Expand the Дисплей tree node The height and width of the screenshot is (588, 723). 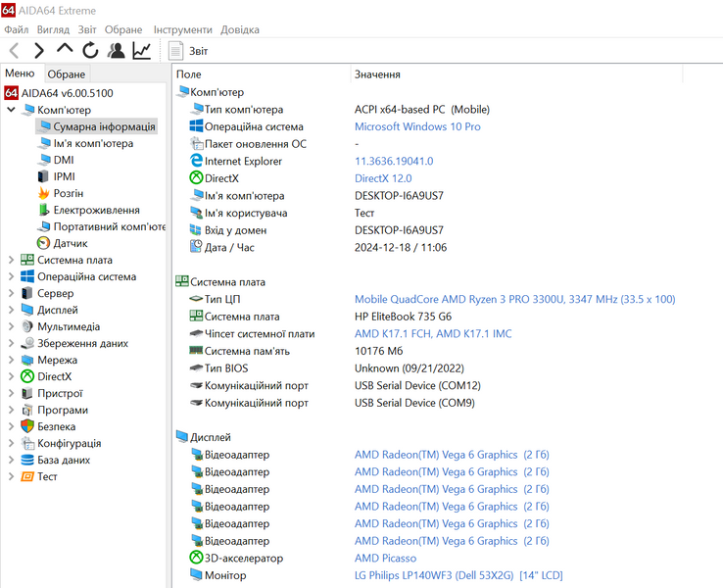pos(11,310)
